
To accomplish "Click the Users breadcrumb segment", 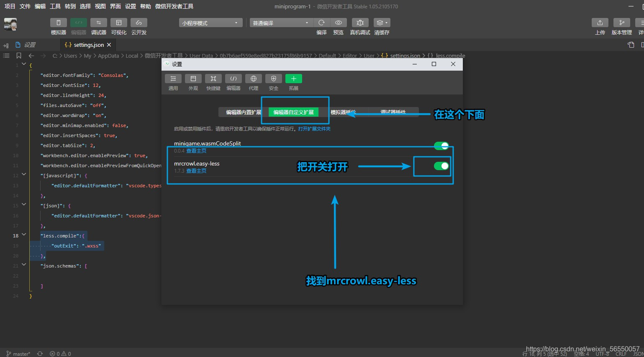I will [71, 56].
